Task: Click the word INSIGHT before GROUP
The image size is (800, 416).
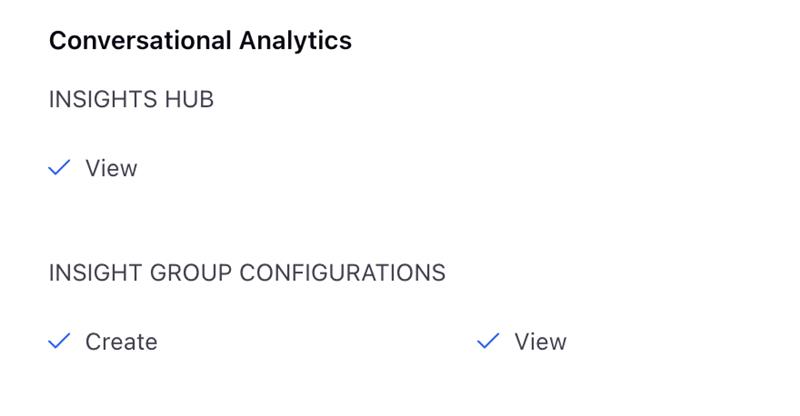Action: click(x=96, y=273)
